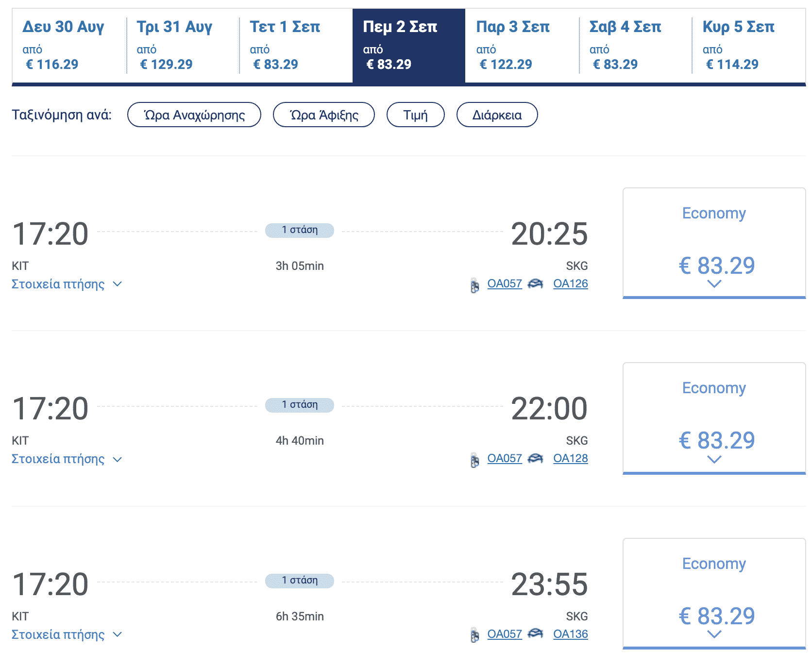The image size is (812, 666).
Task: Expand flight details for the 20:25 arrival
Action: coord(67,284)
